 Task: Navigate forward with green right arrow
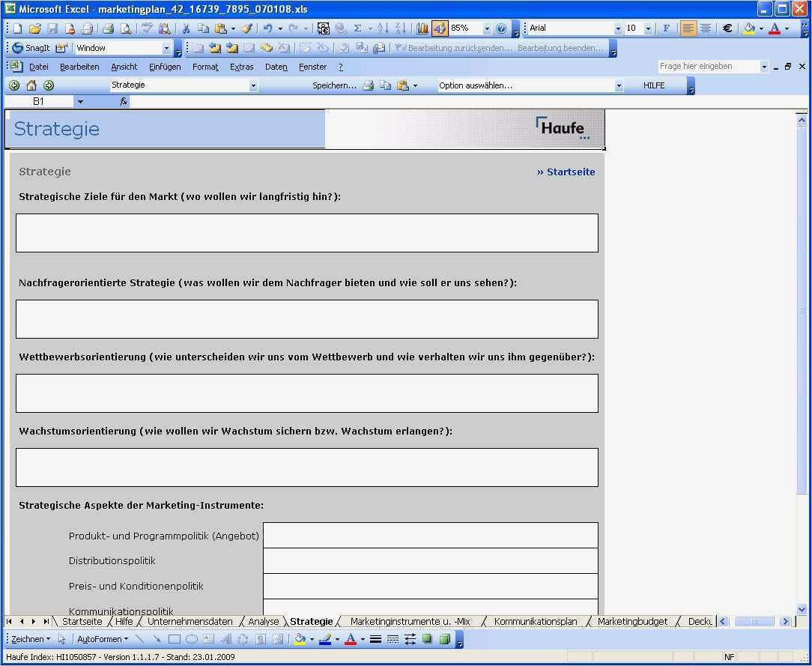49,85
